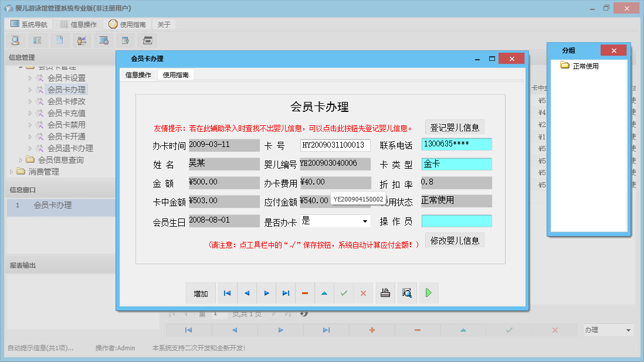This screenshot has width=644, height=362.
Task: Open print preview from the dialog navigator bar
Action: [406, 293]
